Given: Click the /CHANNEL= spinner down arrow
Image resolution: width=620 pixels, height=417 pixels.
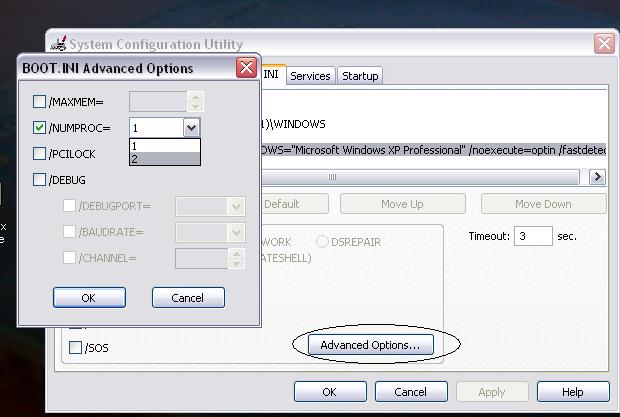Looking at the screenshot, I should coord(236,263).
